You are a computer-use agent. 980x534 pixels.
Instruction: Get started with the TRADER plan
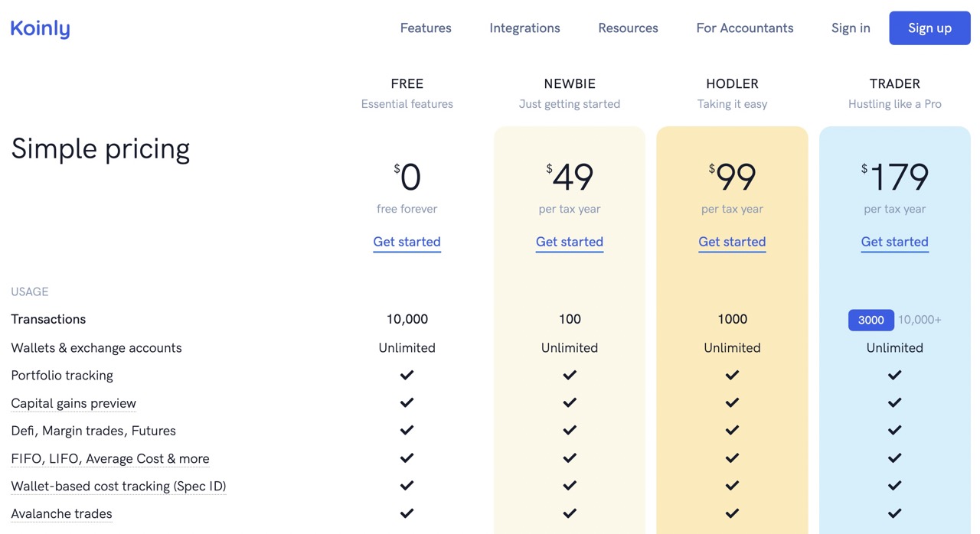pos(894,242)
